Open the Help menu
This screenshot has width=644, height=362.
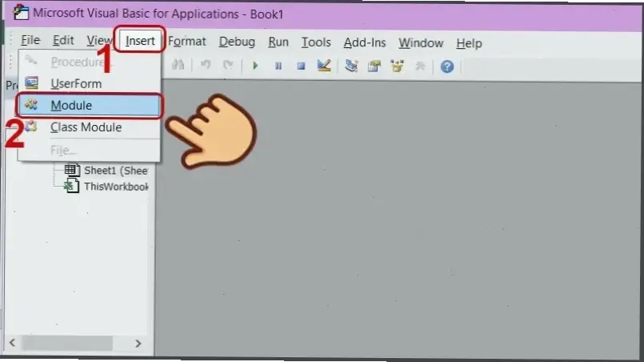[x=469, y=43]
